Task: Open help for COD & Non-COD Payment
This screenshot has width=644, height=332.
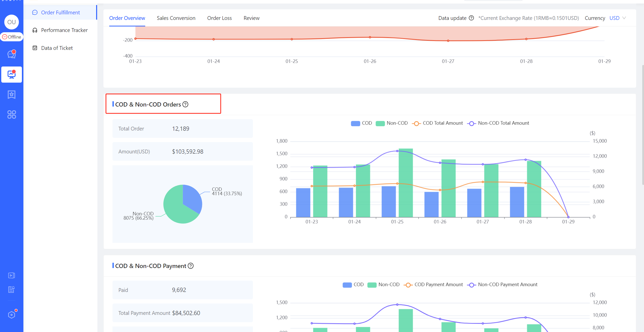Action: point(191,266)
